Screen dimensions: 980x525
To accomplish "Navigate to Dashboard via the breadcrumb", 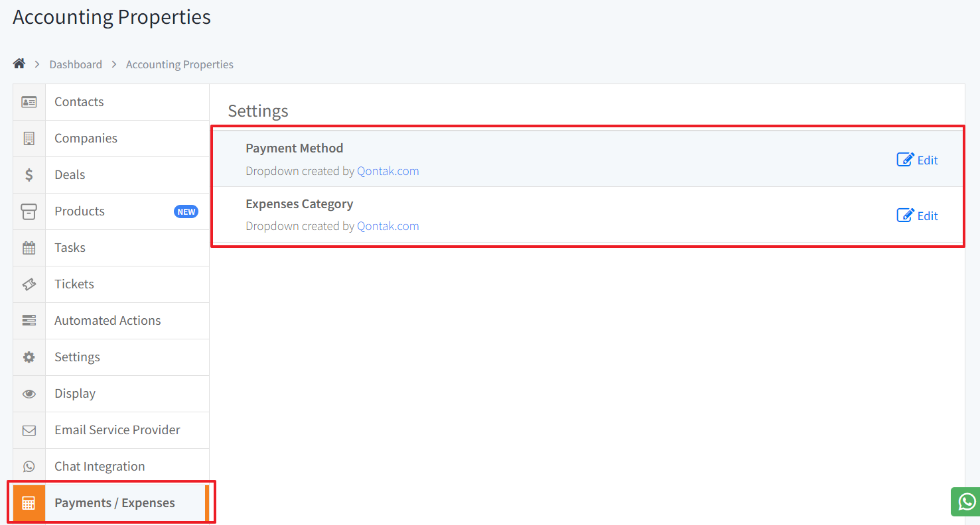I will coord(76,64).
